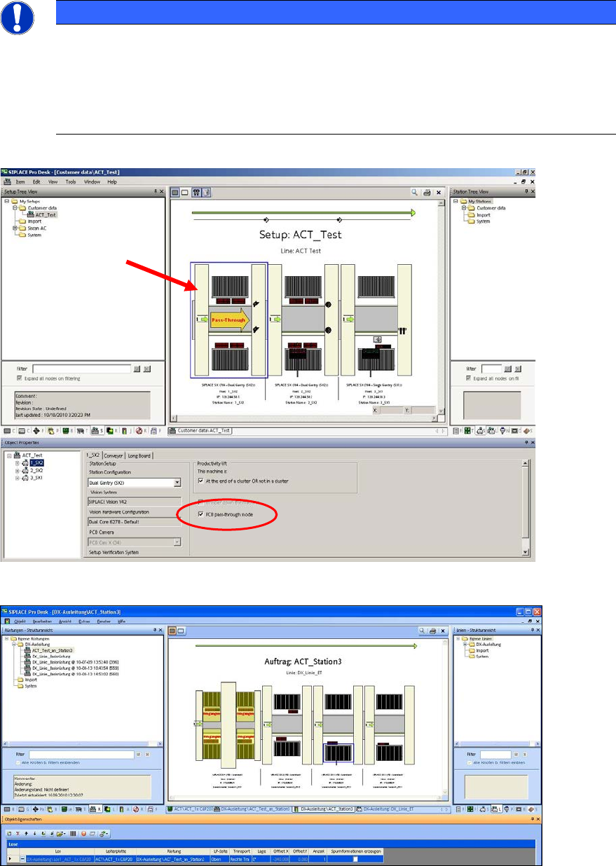Click the Station Tree View filter field
The image size is (616, 866).
pos(492,367)
